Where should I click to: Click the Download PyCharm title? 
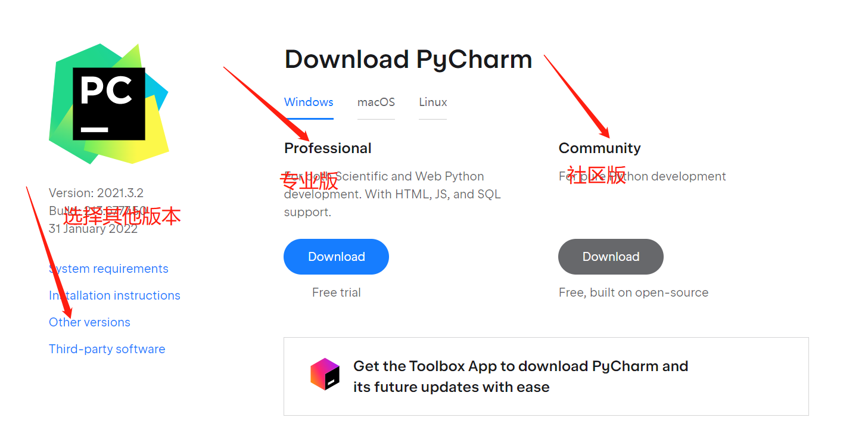tap(408, 60)
